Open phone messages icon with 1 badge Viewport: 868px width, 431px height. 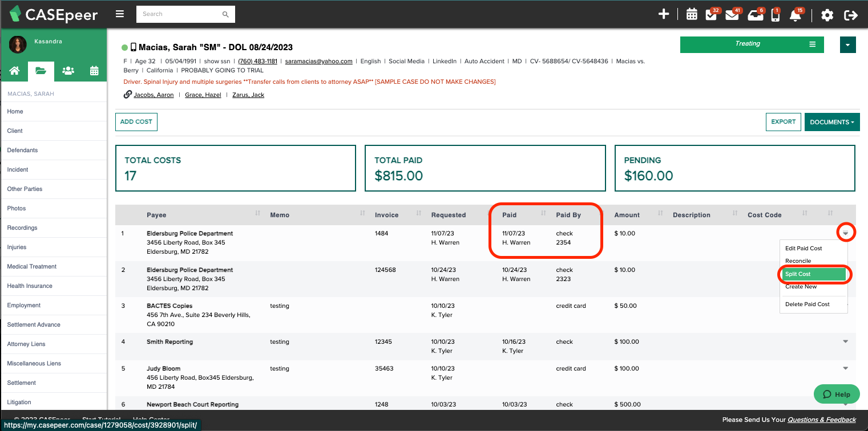(776, 14)
